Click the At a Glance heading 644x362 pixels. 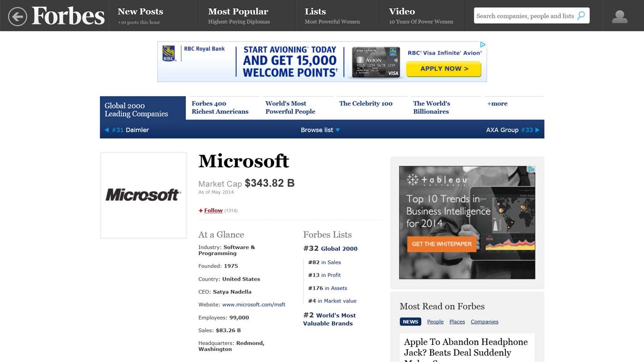(x=221, y=235)
